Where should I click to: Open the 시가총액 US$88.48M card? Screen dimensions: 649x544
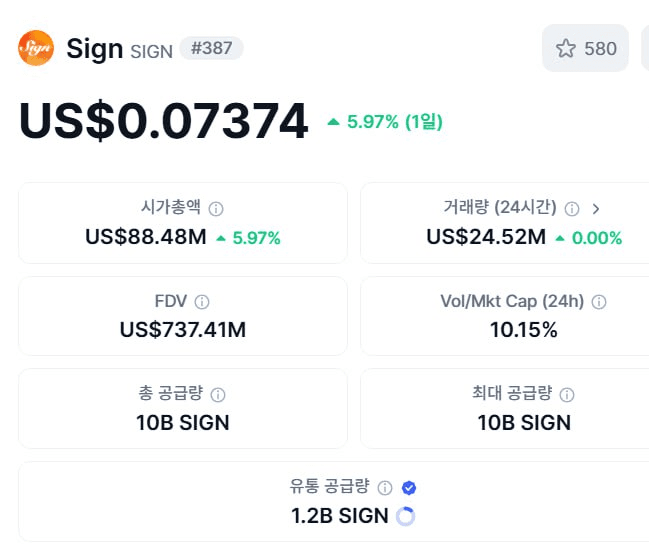click(183, 223)
